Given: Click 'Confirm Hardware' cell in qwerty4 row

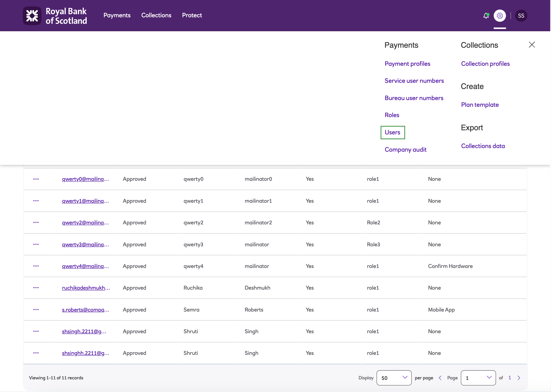Looking at the screenshot, I should [450, 266].
